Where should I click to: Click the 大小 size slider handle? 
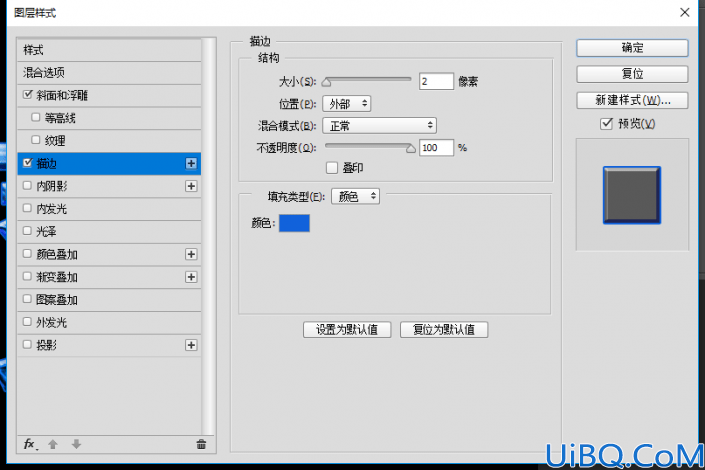[327, 82]
